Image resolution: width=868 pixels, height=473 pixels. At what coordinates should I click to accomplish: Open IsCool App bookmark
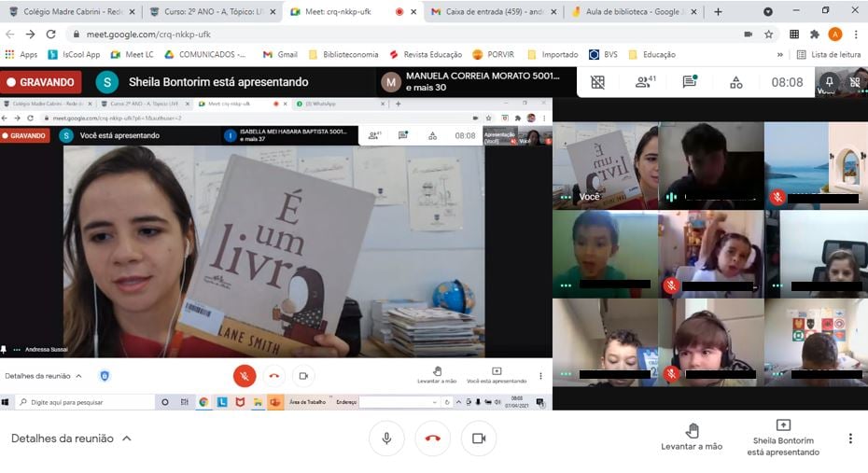click(74, 54)
